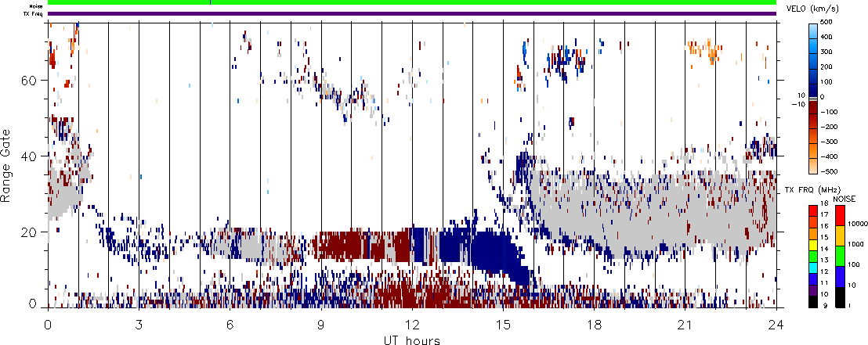This screenshot has height=345, width=868.
Task: Click the black segment of the NOISE scale
Action: pos(839,297)
